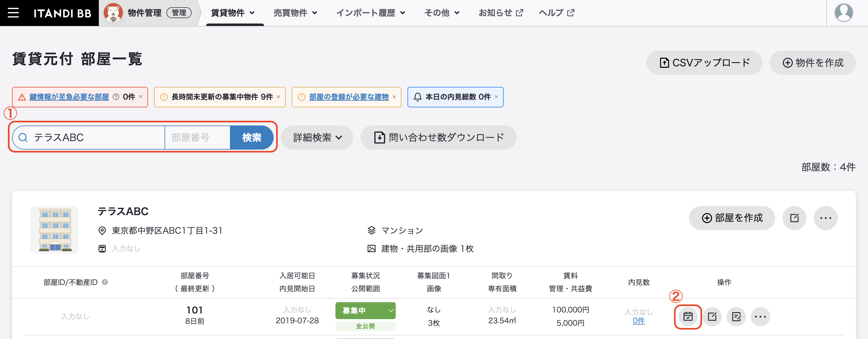Click the warning icon on 部屋の登録が必要な建物

302,97
